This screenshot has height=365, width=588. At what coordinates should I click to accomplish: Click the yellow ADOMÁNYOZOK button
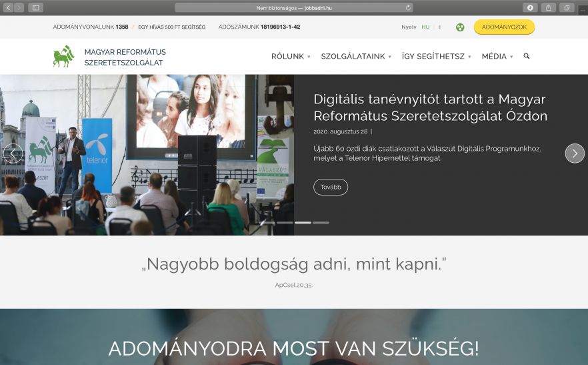click(x=504, y=27)
